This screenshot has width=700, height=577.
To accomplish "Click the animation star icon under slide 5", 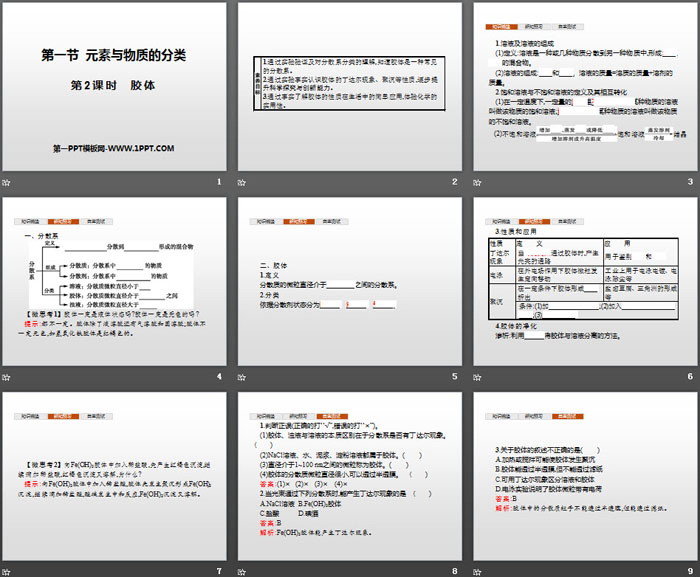I will pos(246,377).
